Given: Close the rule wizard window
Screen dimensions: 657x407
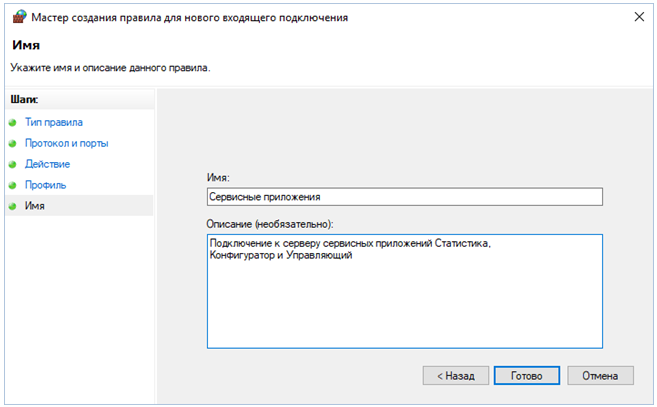Looking at the screenshot, I should point(638,18).
